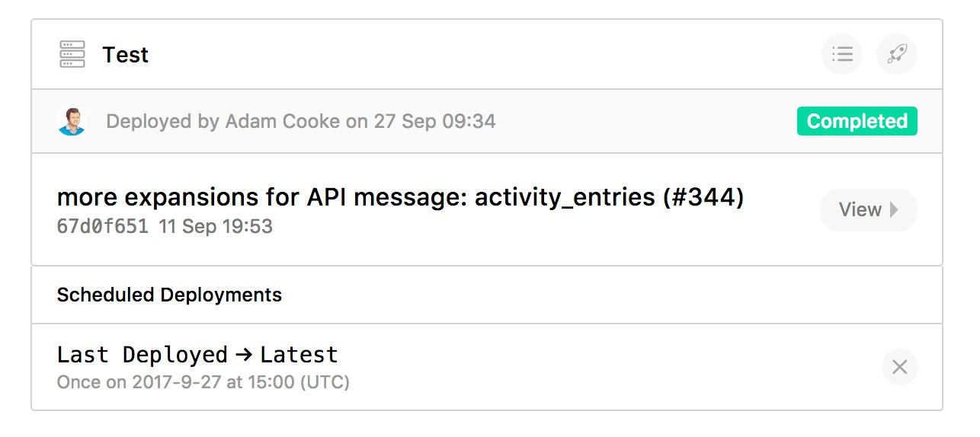Viewport: 980px width, 437px height.
Task: Click the server stack icon beside Test
Action: click(72, 55)
